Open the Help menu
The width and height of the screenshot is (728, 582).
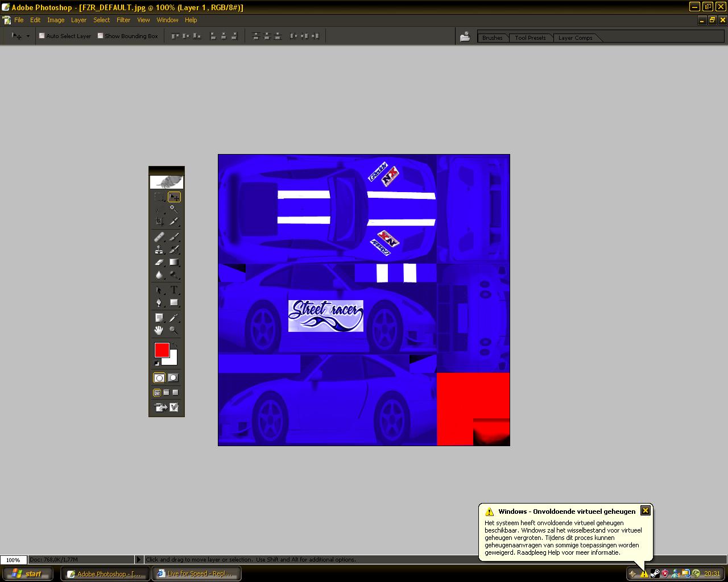click(x=191, y=20)
